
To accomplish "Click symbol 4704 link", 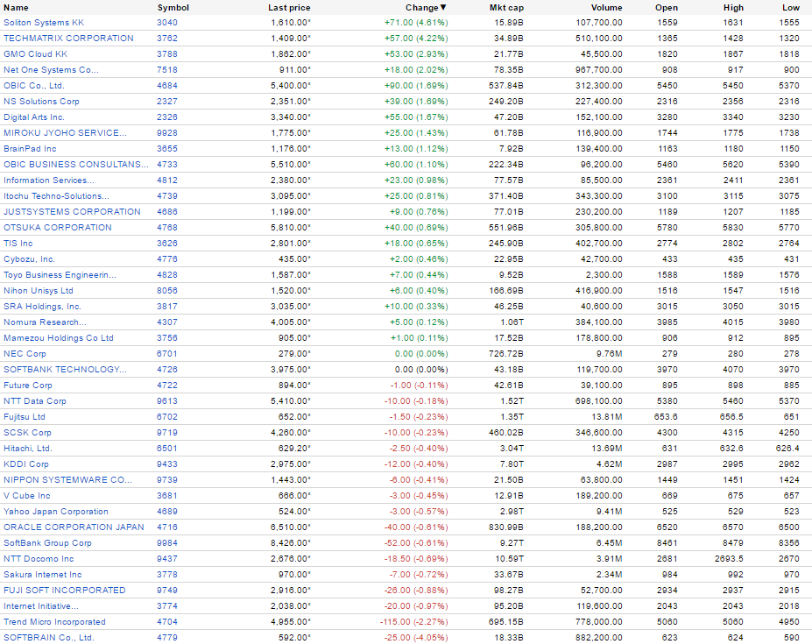I will [167, 622].
